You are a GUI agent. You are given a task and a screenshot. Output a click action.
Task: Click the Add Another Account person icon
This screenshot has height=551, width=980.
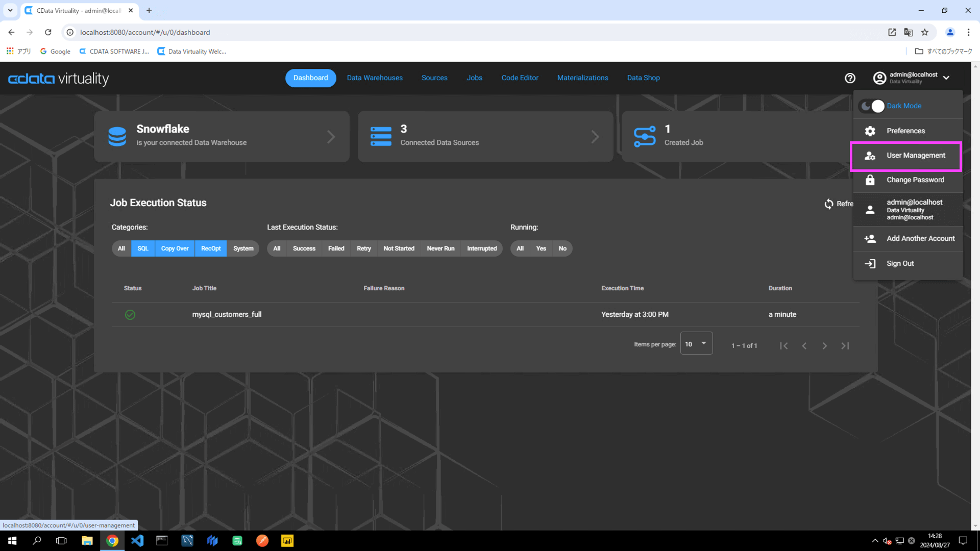pyautogui.click(x=870, y=239)
